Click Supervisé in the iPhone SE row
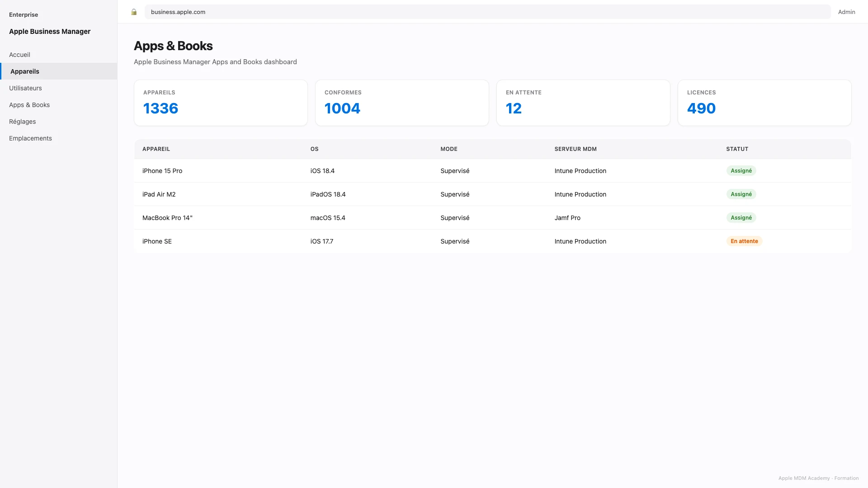The width and height of the screenshot is (868, 488). (x=455, y=241)
